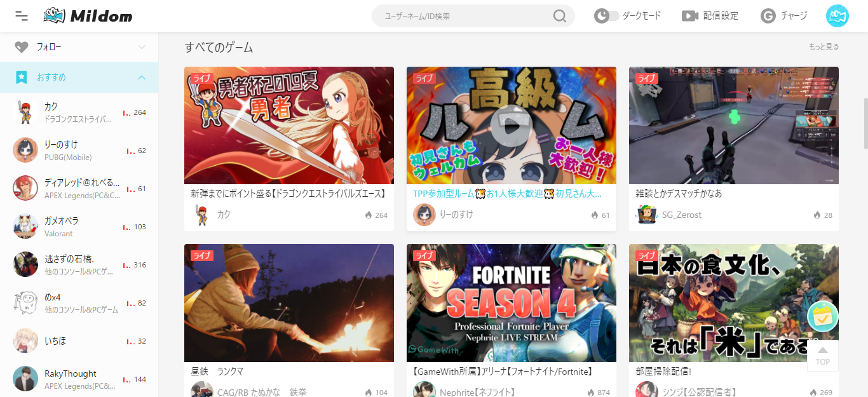Screen dimensions: 868x397
Task: Open the hamburger menu icon
Action: 22,16
